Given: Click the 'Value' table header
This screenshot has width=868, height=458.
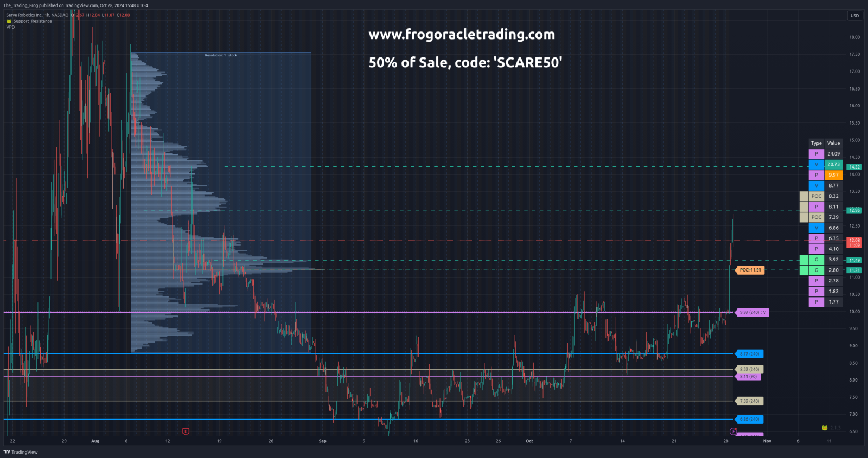Looking at the screenshot, I should (834, 143).
